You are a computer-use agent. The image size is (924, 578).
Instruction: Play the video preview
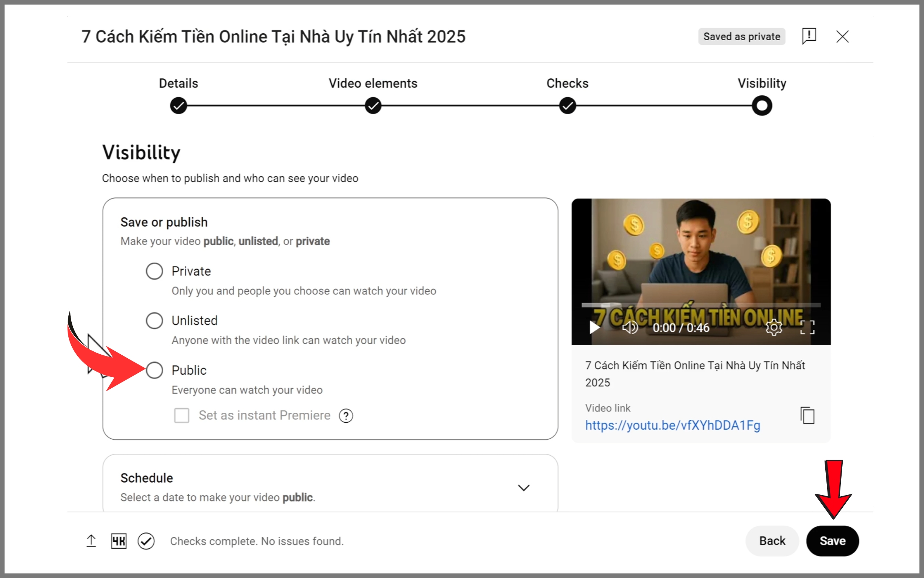(594, 327)
